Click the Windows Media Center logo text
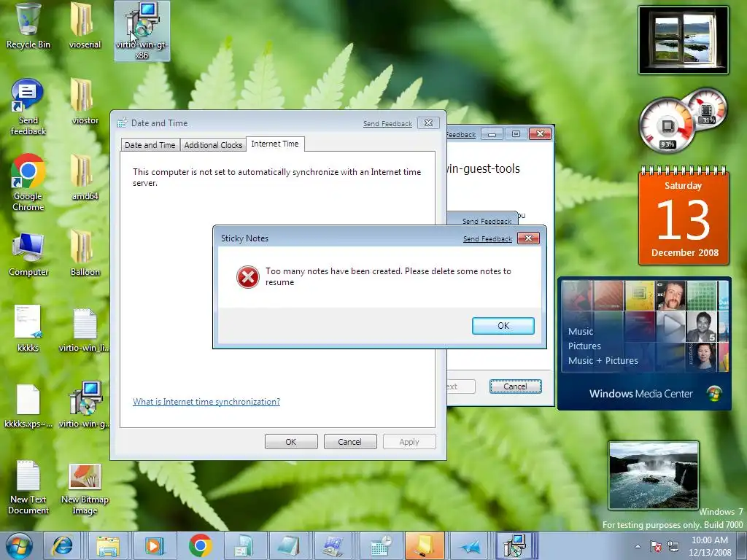Viewport: 747px width, 560px height. [640, 394]
